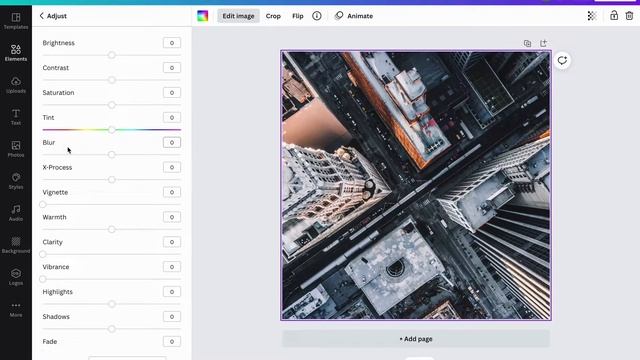Click the Shadows slider handle
The height and width of the screenshot is (360, 640).
click(111, 329)
